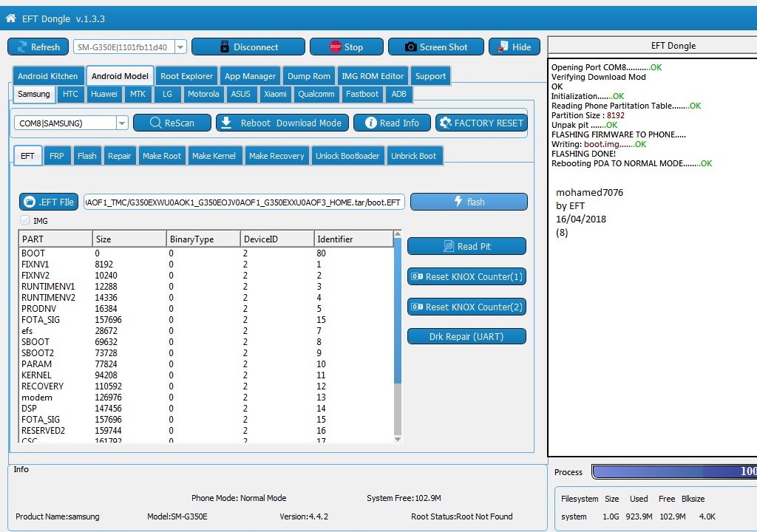Switch to the Flash sub-tab

pyautogui.click(x=87, y=155)
